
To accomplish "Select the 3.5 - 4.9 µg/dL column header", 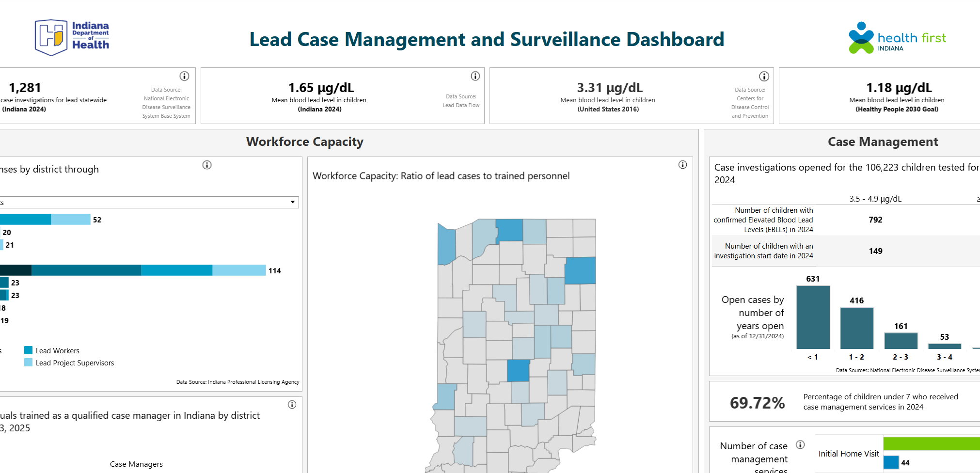I will (875, 198).
